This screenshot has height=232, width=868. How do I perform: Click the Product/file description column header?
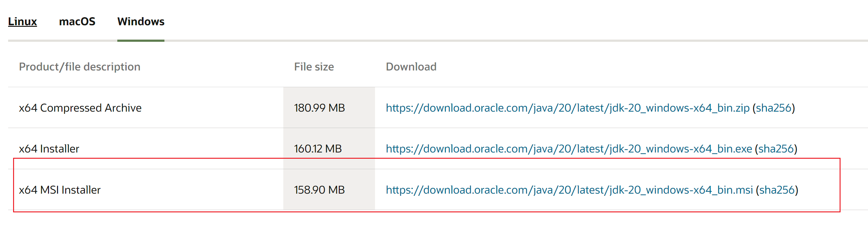(x=80, y=67)
